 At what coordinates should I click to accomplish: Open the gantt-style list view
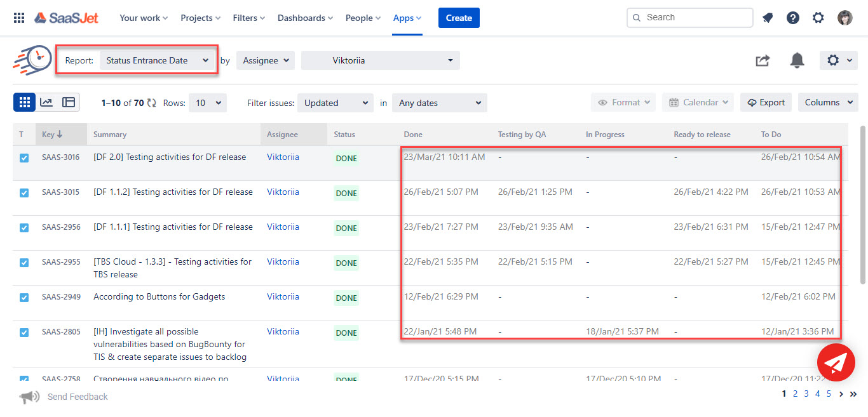(69, 102)
